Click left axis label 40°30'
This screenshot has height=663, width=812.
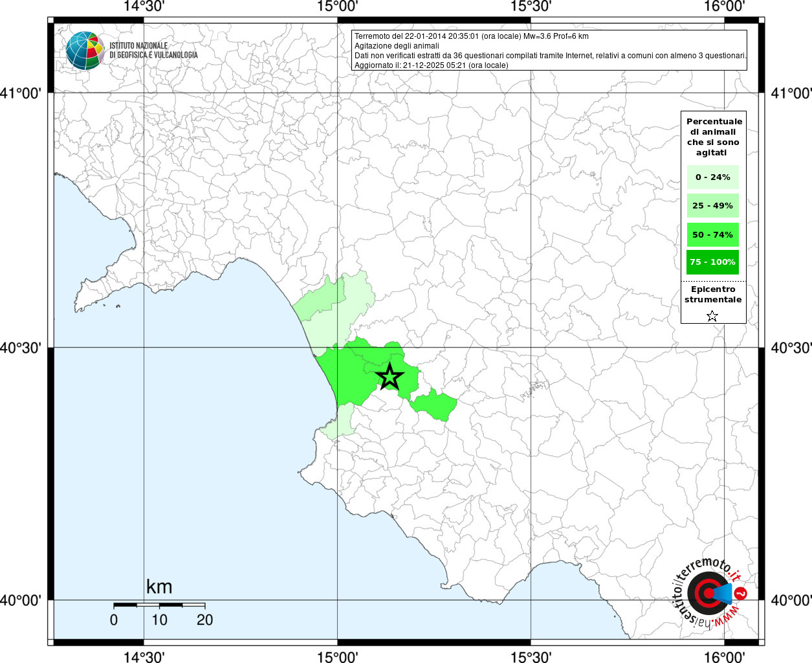(21, 348)
